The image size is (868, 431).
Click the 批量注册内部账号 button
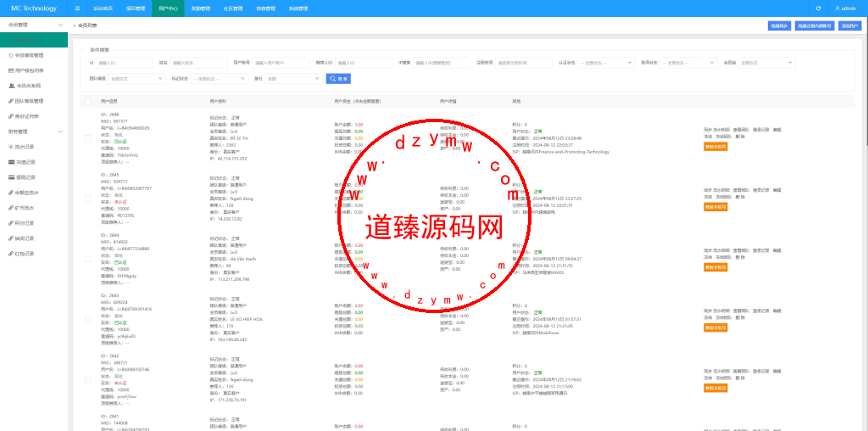[x=815, y=25]
